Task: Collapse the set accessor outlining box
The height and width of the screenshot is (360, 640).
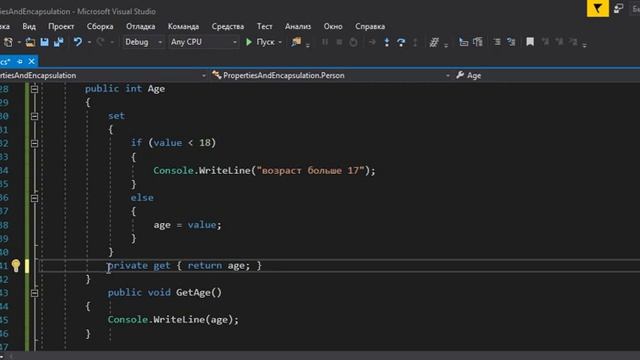Action: [x=34, y=116]
